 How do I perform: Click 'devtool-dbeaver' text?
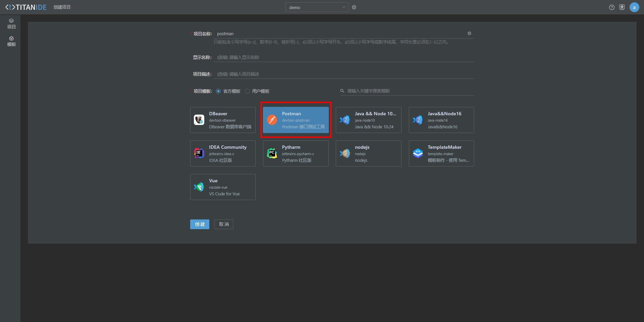(x=222, y=120)
